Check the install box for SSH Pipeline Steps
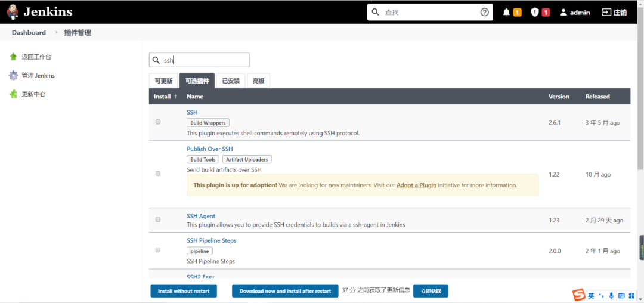This screenshot has width=644, height=303. coord(157,250)
